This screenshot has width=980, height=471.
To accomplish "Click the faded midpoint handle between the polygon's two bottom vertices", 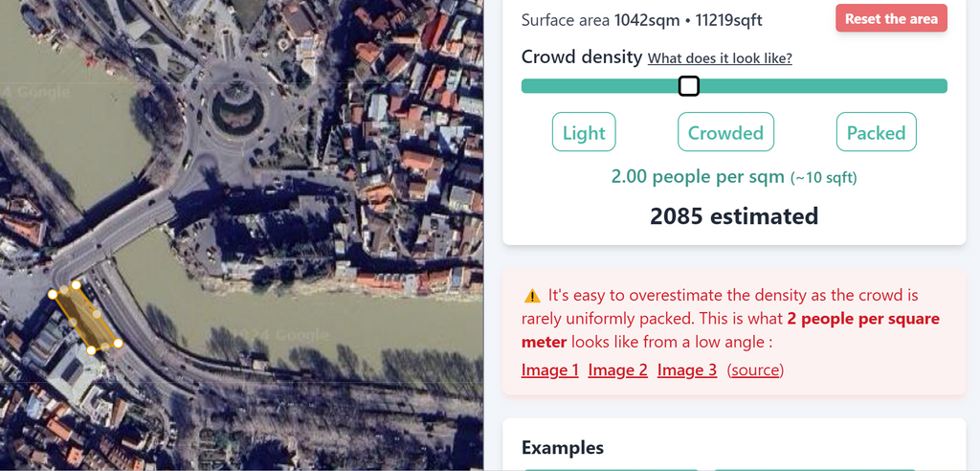I will (105, 347).
